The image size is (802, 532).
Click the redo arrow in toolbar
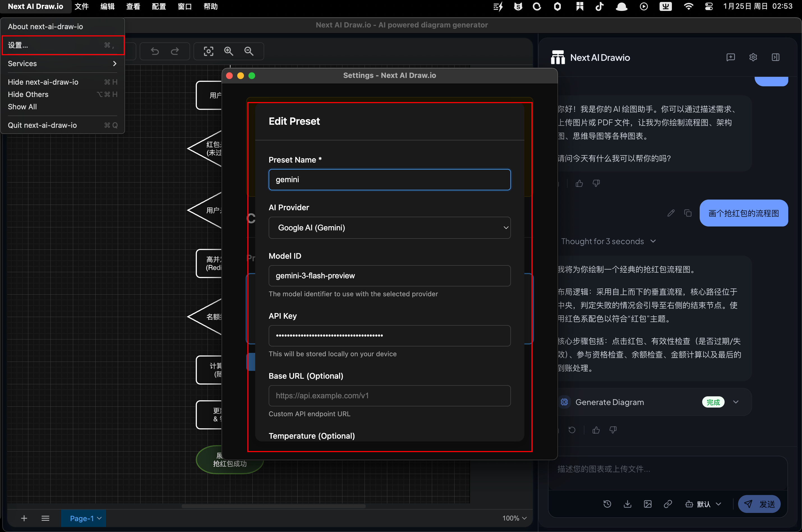(x=175, y=51)
